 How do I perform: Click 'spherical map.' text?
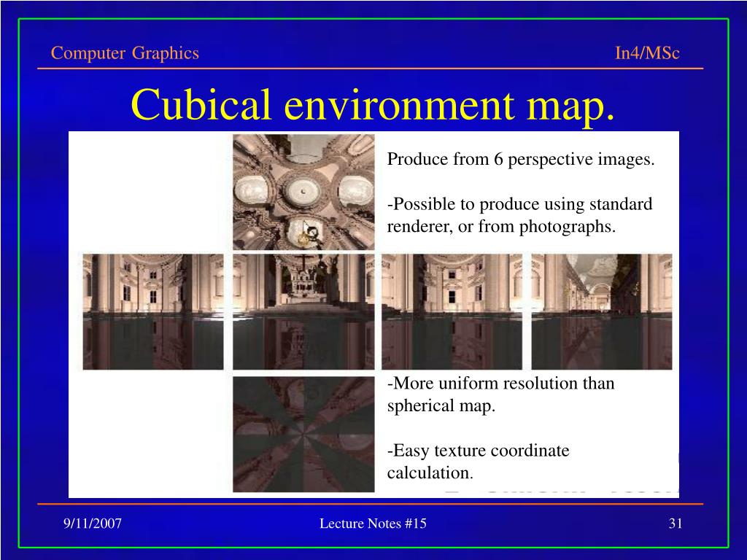[441, 405]
